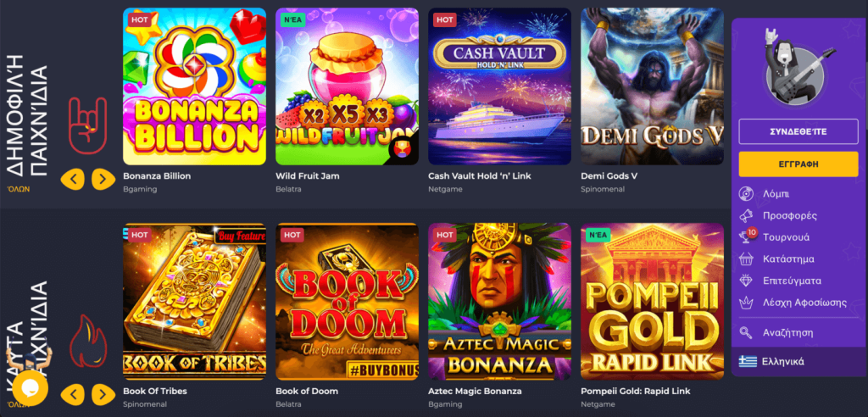The height and width of the screenshot is (417, 868).
Task: Open the Bonanza Billion game thumbnail
Action: pos(194,86)
